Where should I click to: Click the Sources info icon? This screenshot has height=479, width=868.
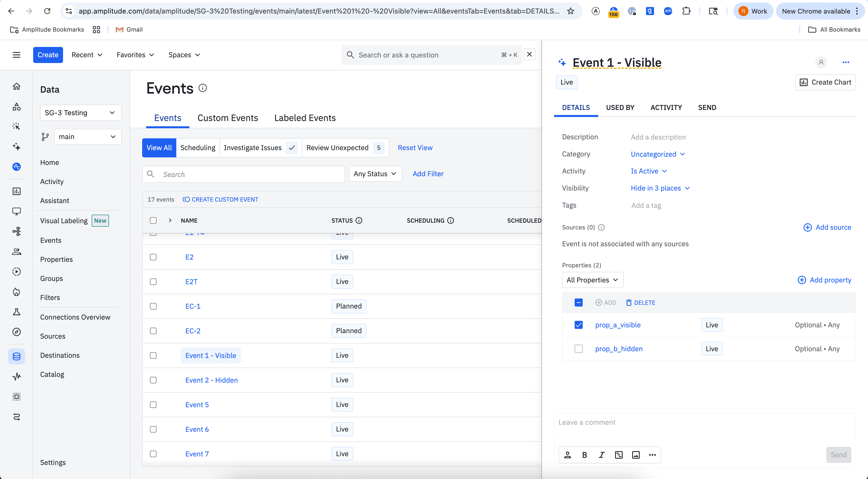pos(601,227)
